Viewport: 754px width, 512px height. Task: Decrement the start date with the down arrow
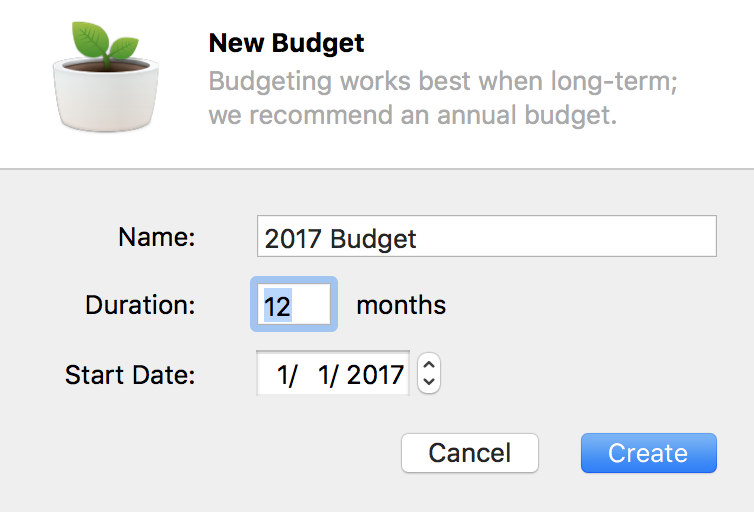coord(429,382)
